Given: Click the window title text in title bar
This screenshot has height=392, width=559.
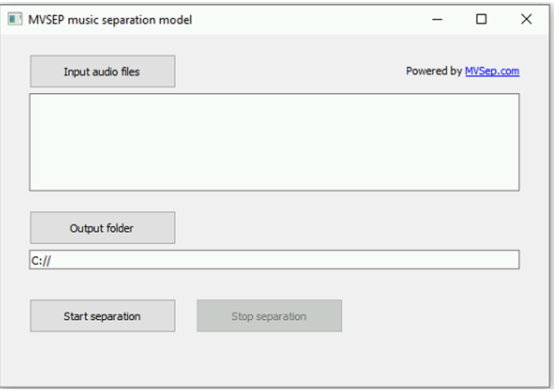Looking at the screenshot, I should click(x=110, y=20).
